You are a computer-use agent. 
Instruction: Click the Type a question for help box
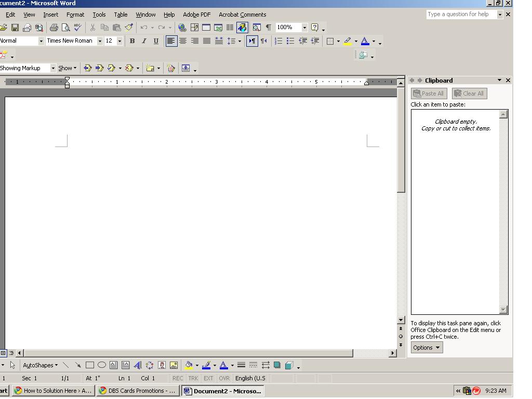tap(461, 14)
